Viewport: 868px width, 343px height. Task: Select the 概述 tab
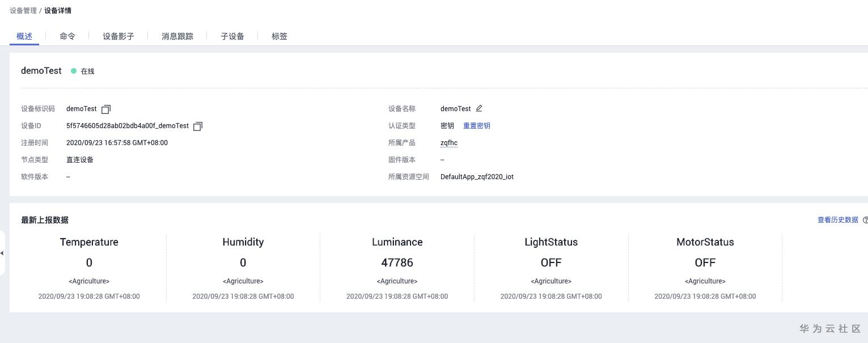[24, 36]
